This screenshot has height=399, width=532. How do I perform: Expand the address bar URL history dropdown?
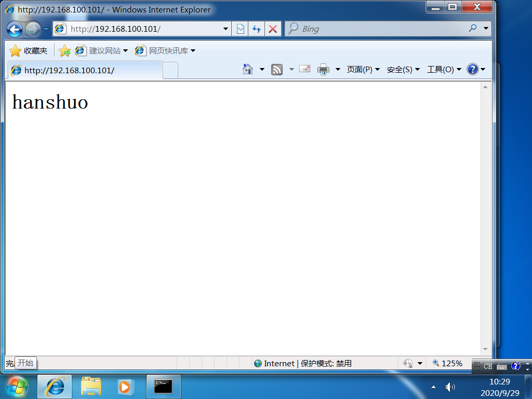click(225, 29)
